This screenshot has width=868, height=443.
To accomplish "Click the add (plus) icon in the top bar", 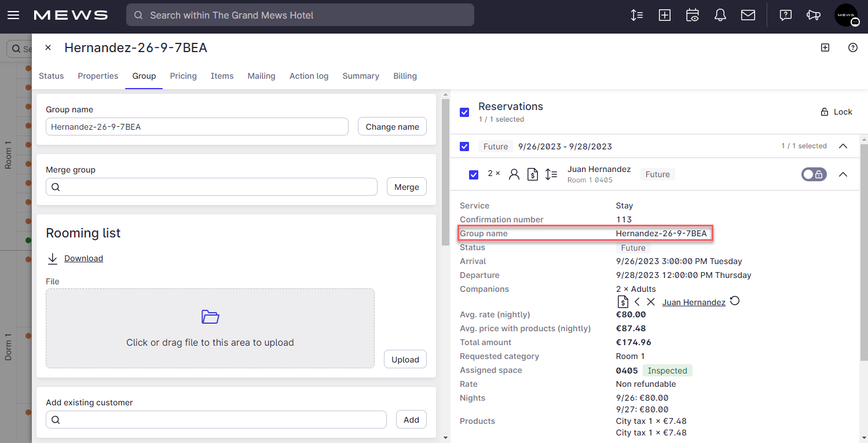I will point(664,15).
